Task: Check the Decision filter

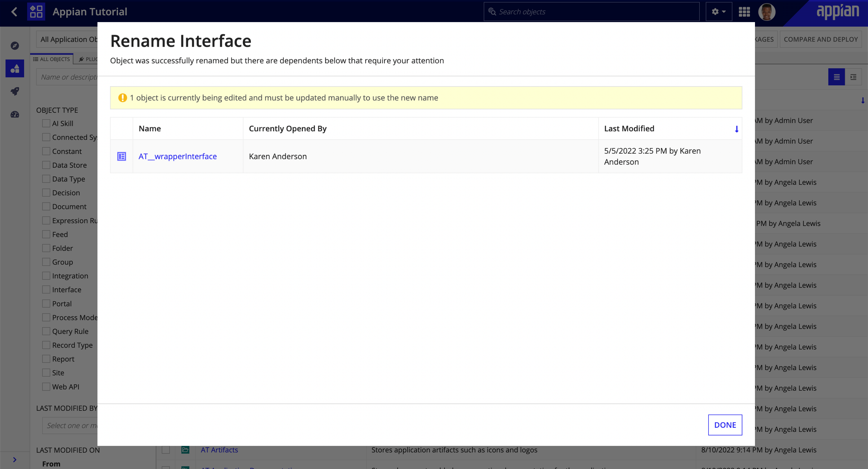Action: tap(46, 193)
